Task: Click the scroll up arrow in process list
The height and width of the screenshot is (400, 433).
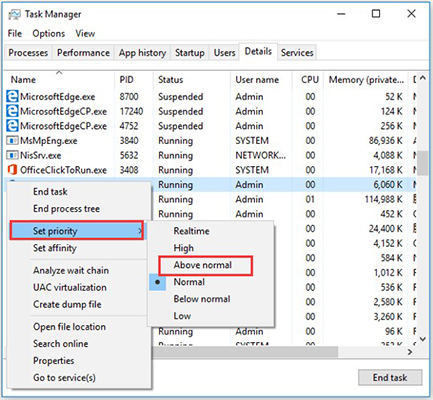Action: coord(423,78)
